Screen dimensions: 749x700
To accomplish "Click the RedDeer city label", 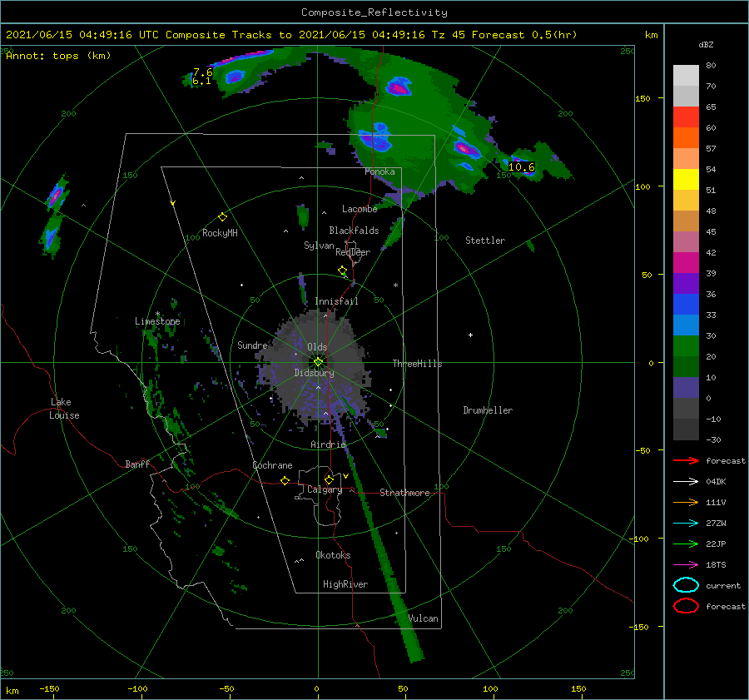I will coord(353,252).
